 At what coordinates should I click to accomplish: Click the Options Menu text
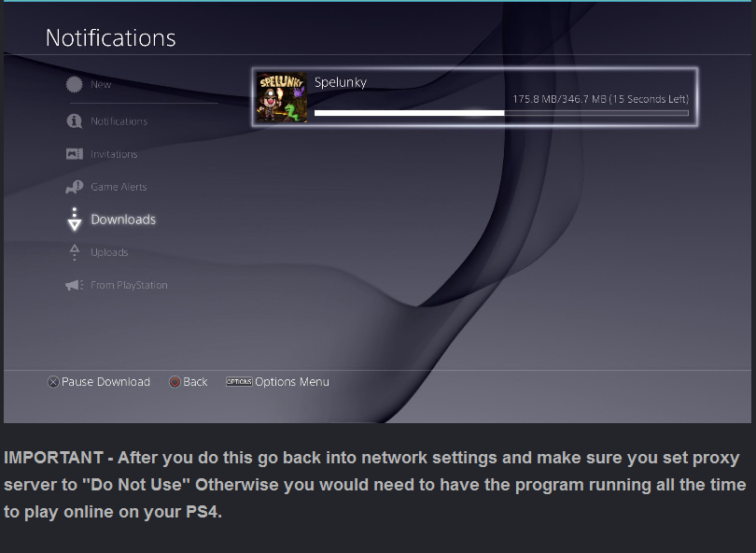point(292,382)
